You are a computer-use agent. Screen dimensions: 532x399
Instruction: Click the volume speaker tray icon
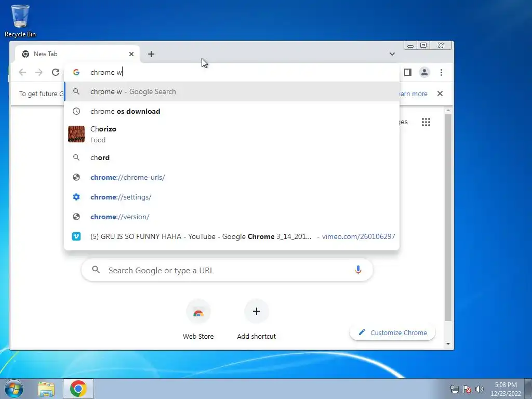tap(480, 389)
